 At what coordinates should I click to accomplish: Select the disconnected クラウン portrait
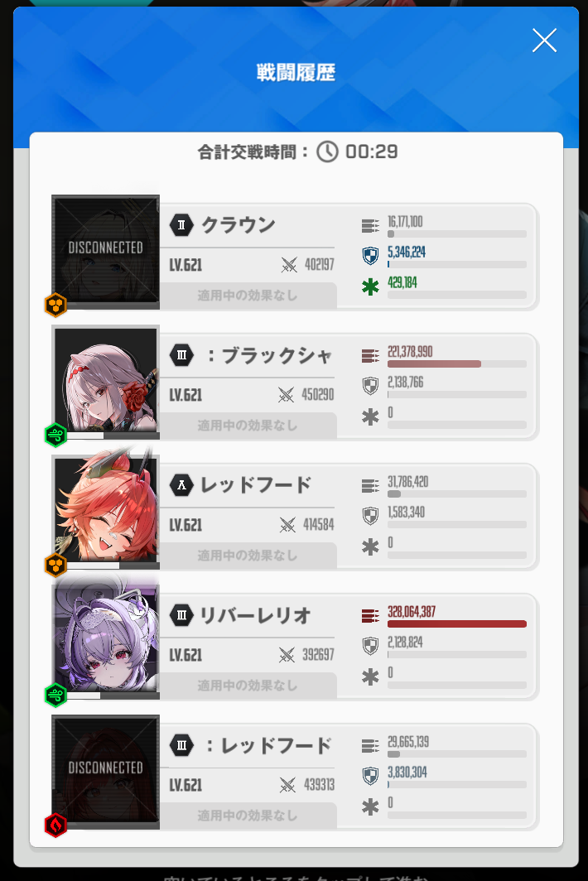pos(106,252)
